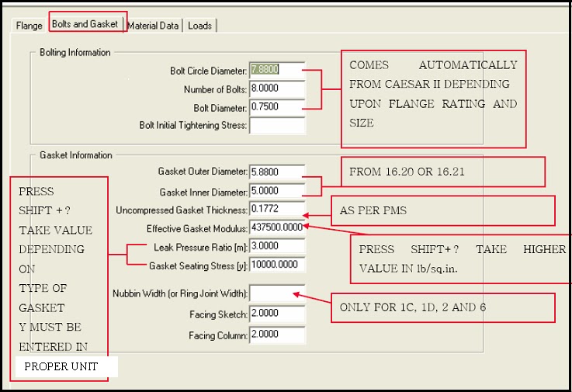Click the Uncompressed Gasket Thickness field
572x392 pixels.
tap(277, 209)
